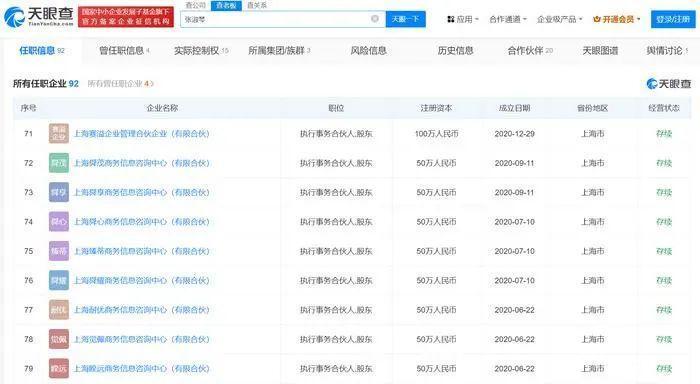Open the 天眼图谱 tab
700x384 pixels.
click(600, 50)
